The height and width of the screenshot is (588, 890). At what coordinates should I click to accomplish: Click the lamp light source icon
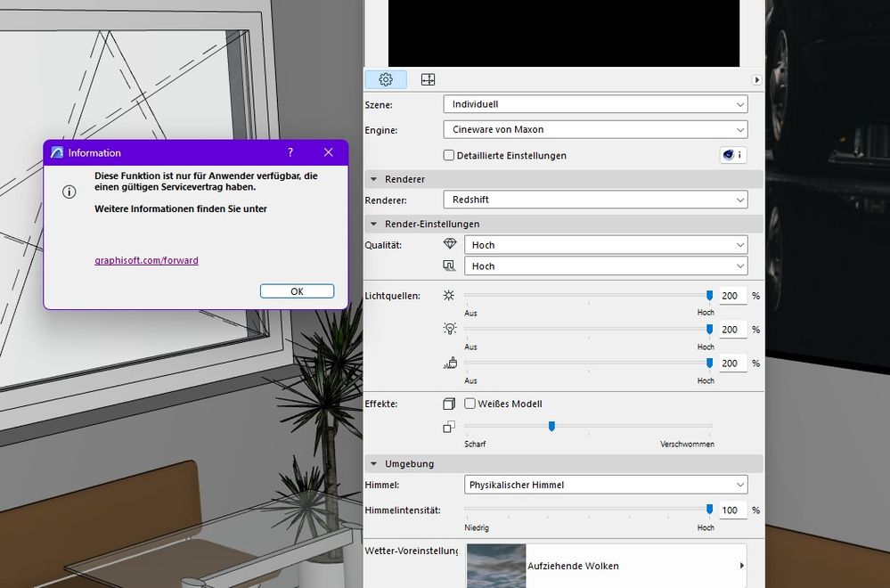pos(450,328)
